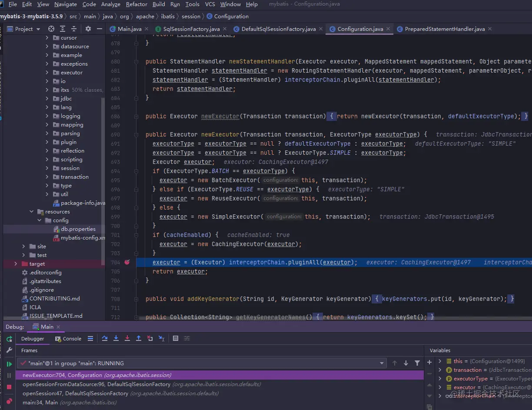Click the session breadcrumb

tap(191, 16)
